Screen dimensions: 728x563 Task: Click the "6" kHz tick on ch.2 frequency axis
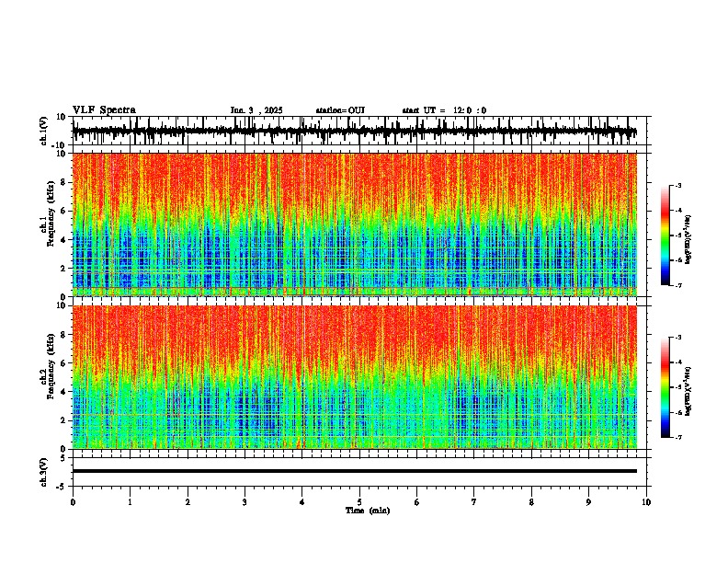[64, 363]
